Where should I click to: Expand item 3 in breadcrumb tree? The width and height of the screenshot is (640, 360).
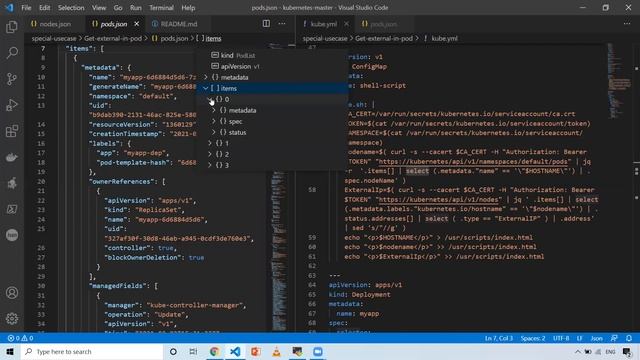click(x=210, y=165)
